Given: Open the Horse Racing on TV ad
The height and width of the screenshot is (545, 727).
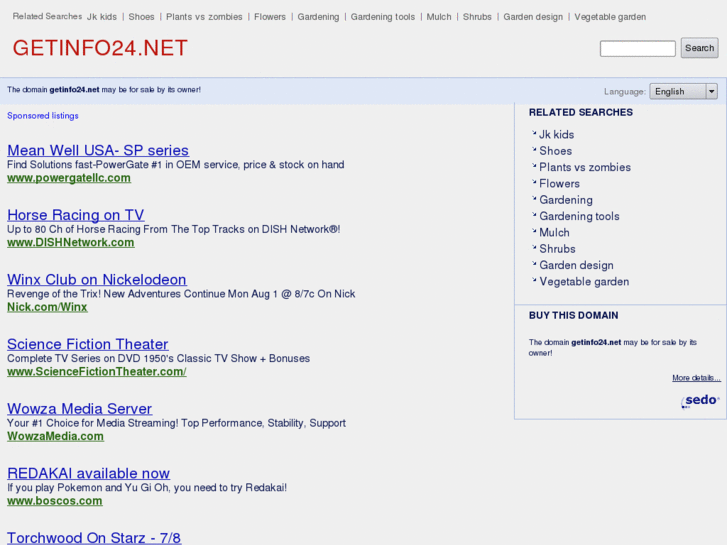Looking at the screenshot, I should point(76,215).
